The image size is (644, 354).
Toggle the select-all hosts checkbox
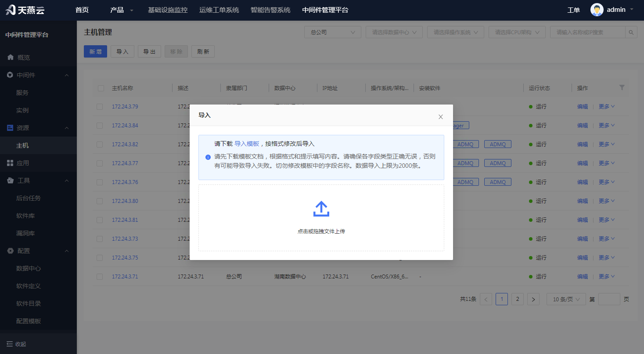point(101,88)
